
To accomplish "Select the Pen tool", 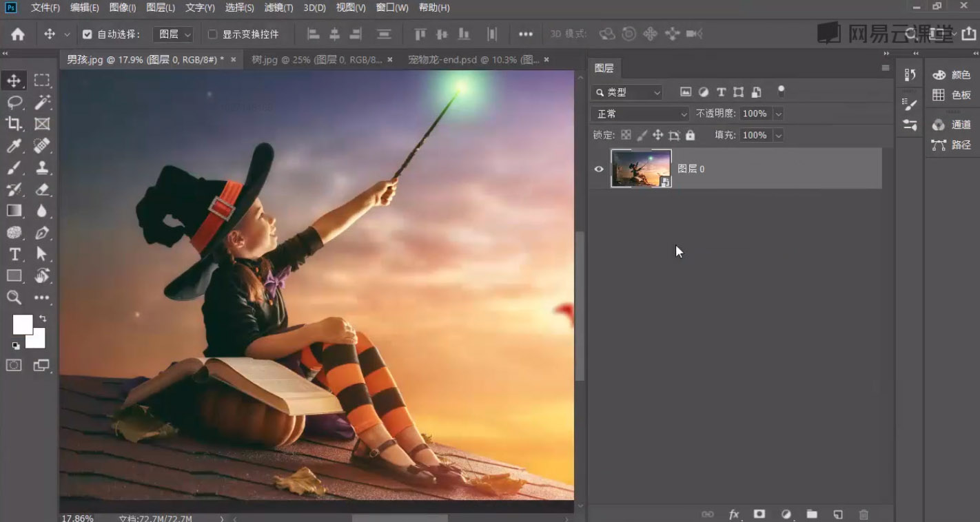I will click(x=42, y=233).
